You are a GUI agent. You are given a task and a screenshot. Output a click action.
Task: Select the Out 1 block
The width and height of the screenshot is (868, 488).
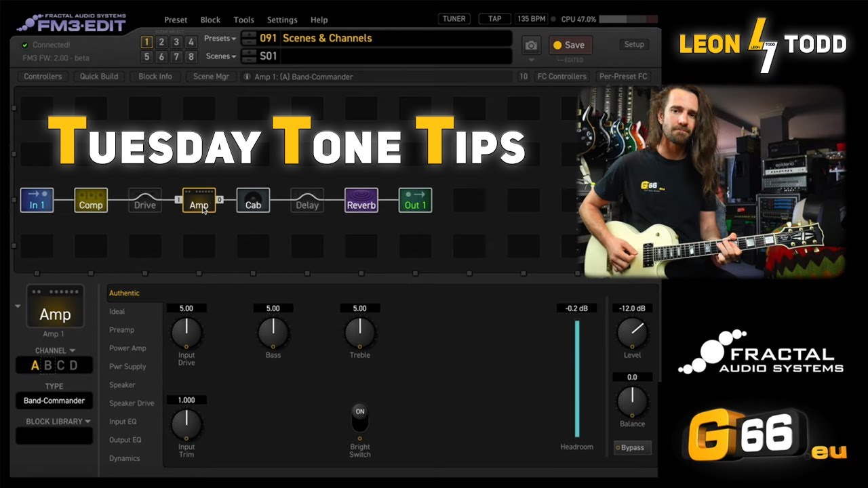click(x=416, y=200)
